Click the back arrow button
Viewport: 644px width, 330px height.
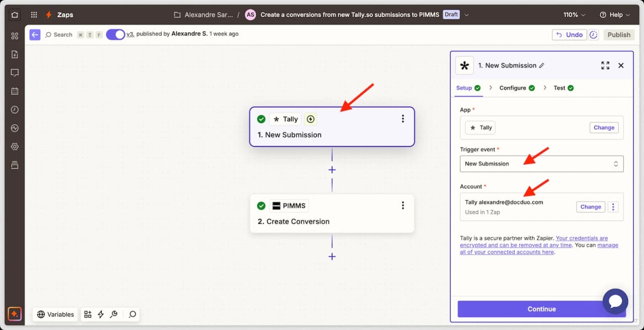pos(35,35)
